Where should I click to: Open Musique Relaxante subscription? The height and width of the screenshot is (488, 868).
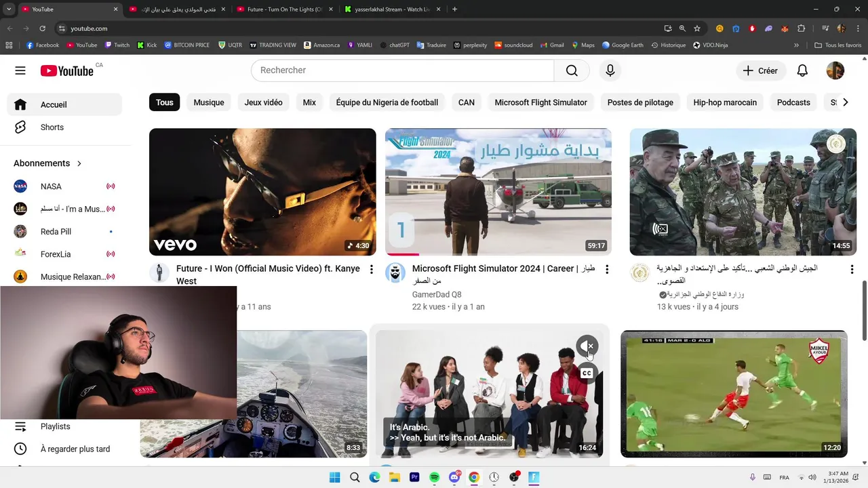(64, 277)
